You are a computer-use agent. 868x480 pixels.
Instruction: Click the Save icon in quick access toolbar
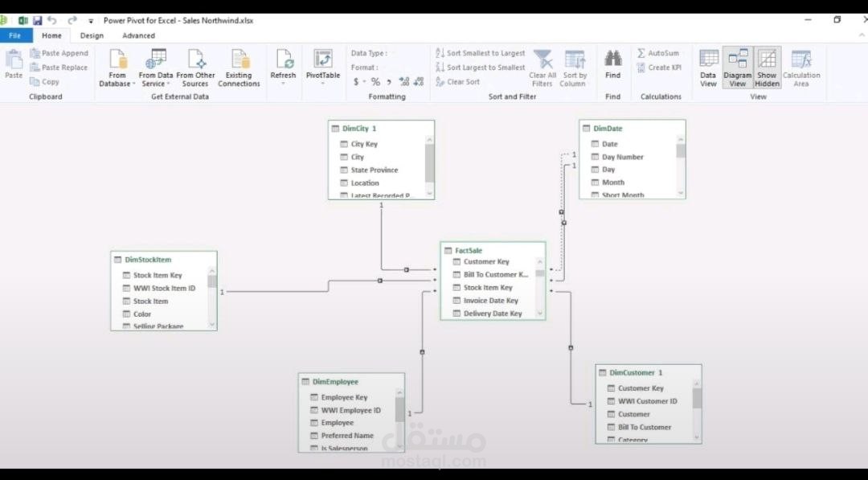(37, 20)
